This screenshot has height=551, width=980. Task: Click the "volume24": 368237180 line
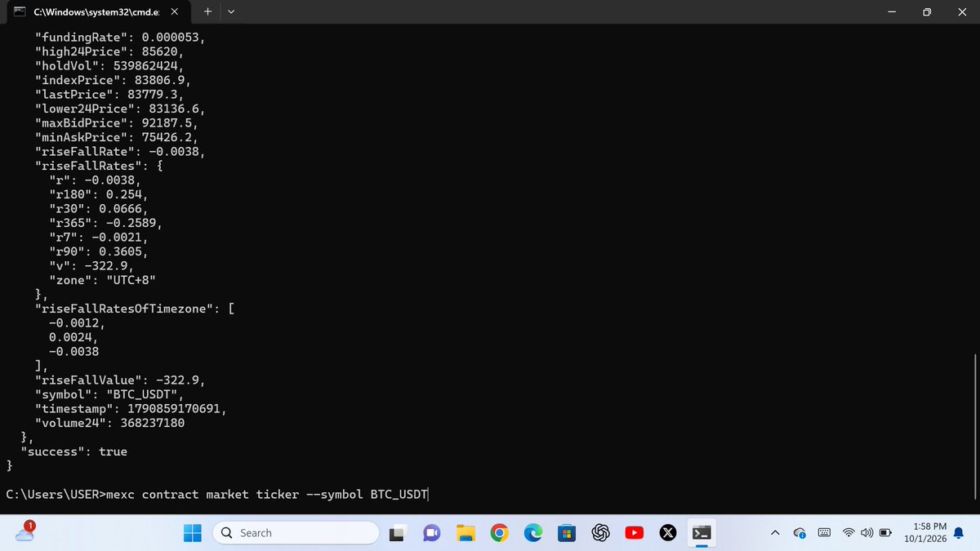coord(109,423)
